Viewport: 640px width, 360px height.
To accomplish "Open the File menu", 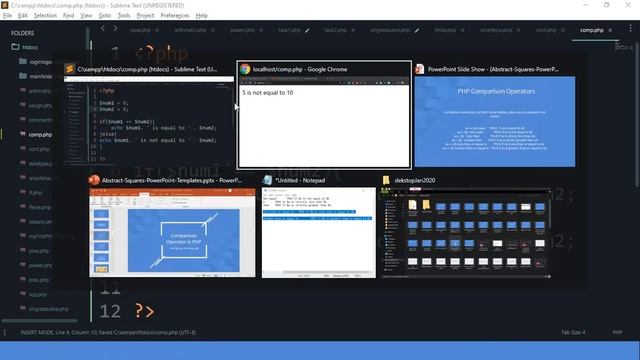I will [7, 16].
